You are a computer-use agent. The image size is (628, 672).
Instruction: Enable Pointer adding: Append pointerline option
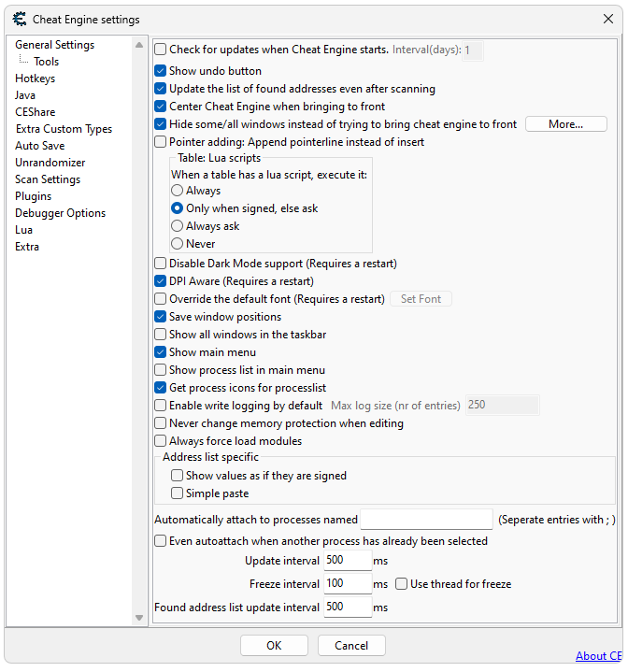click(x=160, y=142)
